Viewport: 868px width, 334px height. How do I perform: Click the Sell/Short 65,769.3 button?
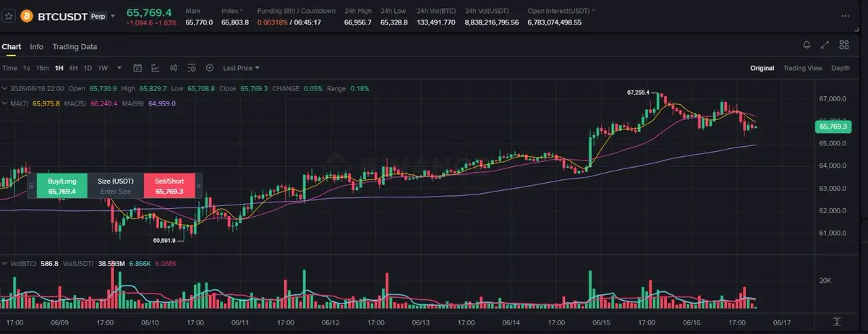point(169,186)
